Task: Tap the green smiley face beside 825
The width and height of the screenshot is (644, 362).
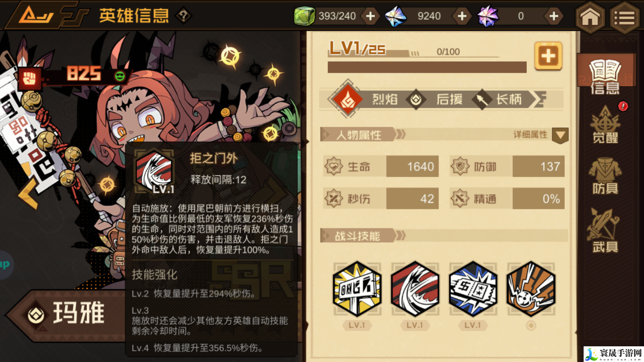Action: (120, 76)
